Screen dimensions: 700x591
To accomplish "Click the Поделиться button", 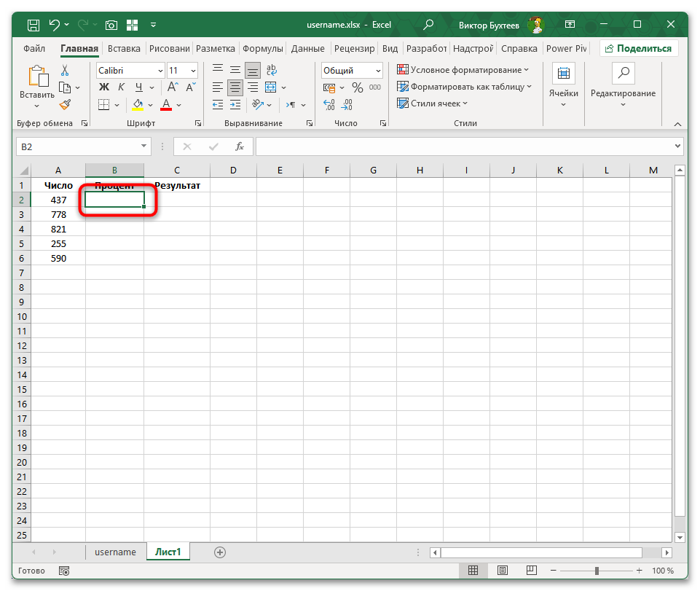I will (637, 48).
